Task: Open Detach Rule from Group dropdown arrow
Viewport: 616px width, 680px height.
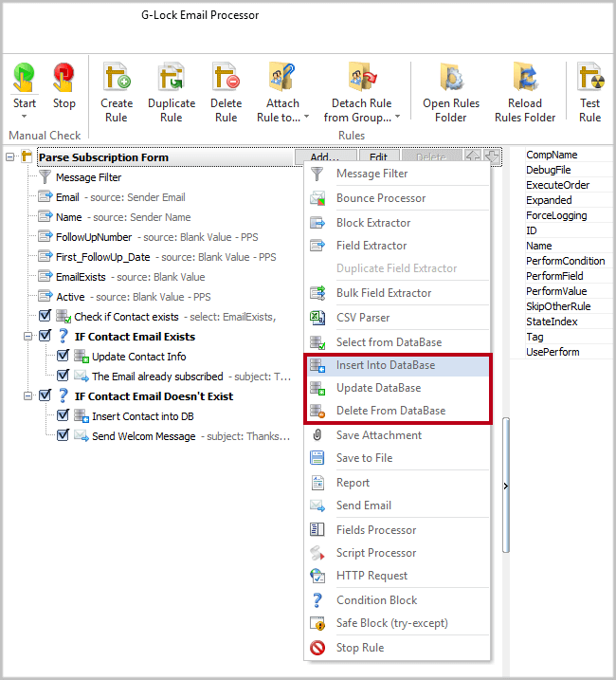Action: click(397, 117)
